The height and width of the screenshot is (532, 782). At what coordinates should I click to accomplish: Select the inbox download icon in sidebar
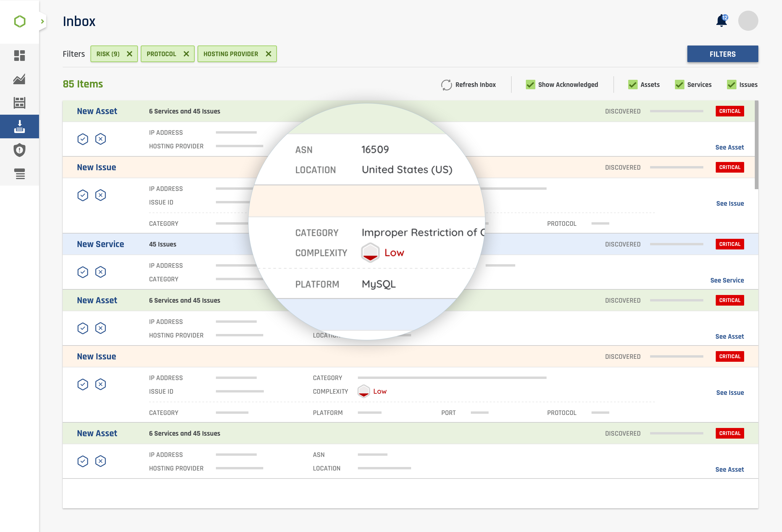(x=20, y=126)
